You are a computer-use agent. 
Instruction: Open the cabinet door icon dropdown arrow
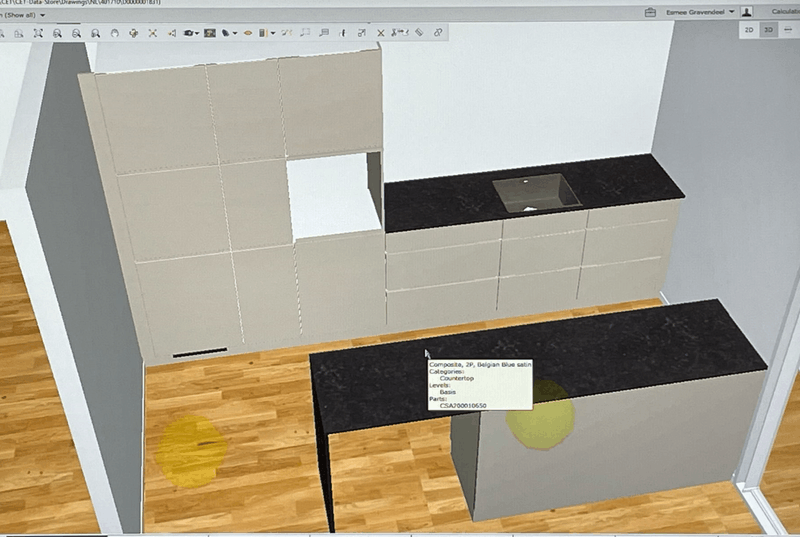tap(273, 33)
